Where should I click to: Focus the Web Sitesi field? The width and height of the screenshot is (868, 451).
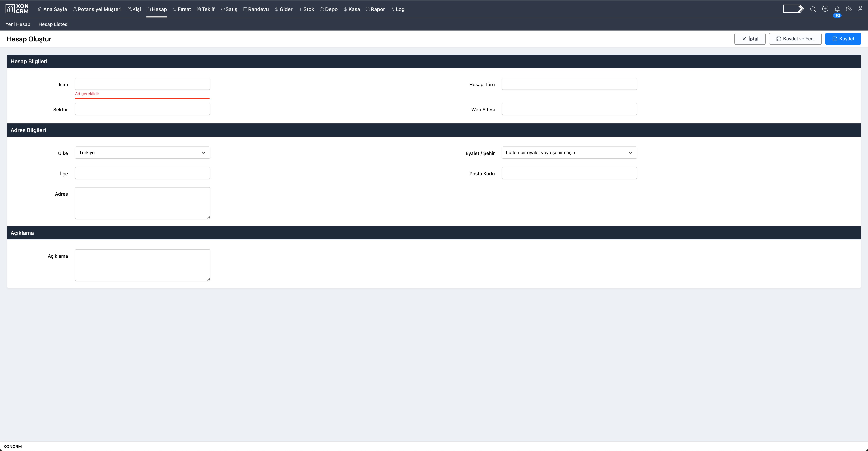[569, 109]
